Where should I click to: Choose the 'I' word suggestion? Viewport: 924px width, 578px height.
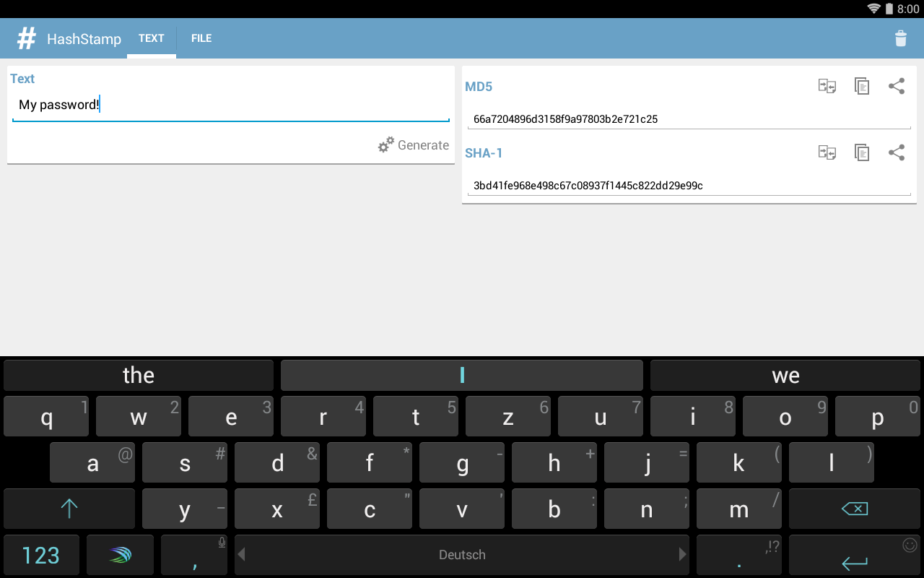pos(462,375)
